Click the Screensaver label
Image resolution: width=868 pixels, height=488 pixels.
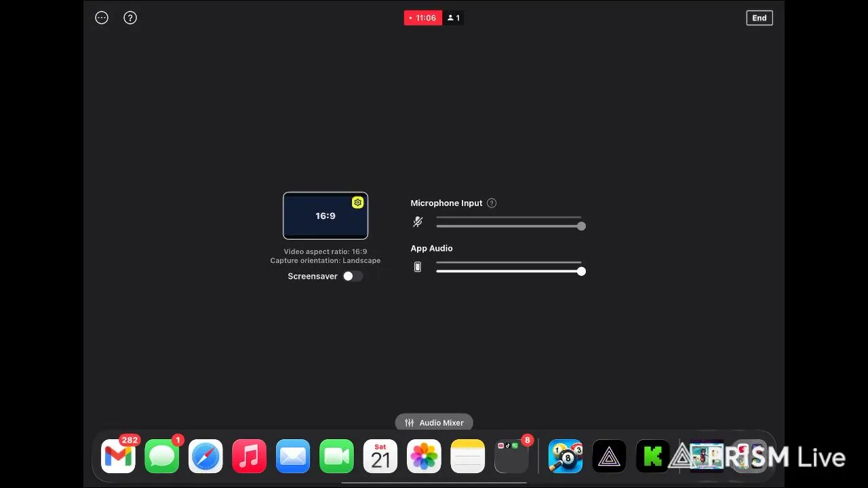click(x=313, y=277)
